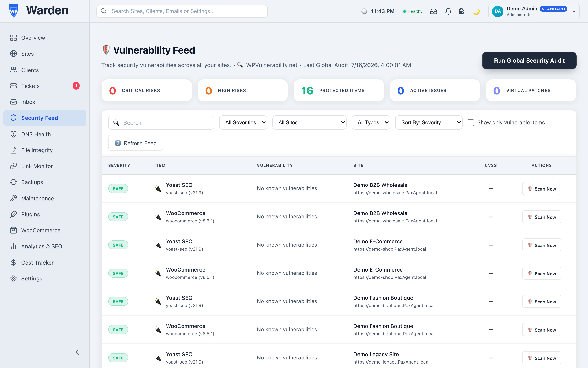Image resolution: width=588 pixels, height=368 pixels.
Task: Scan Now for Yoast SEO on B2B Wholesale
Action: (542, 189)
